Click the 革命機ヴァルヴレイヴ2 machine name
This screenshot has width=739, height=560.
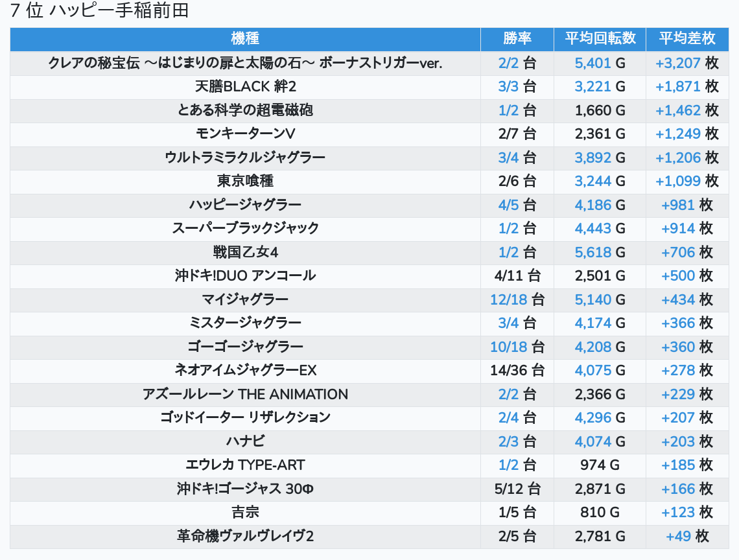pyautogui.click(x=245, y=537)
